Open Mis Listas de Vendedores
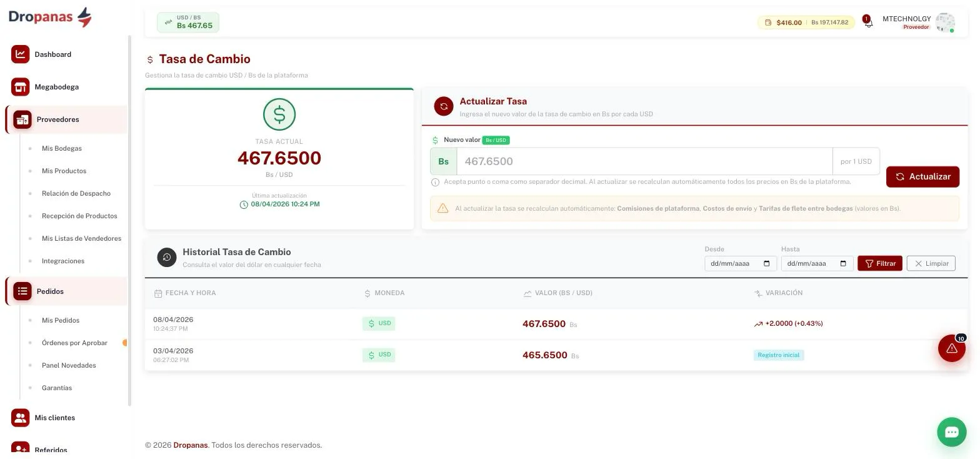This screenshot has height=459, width=980. tap(81, 238)
